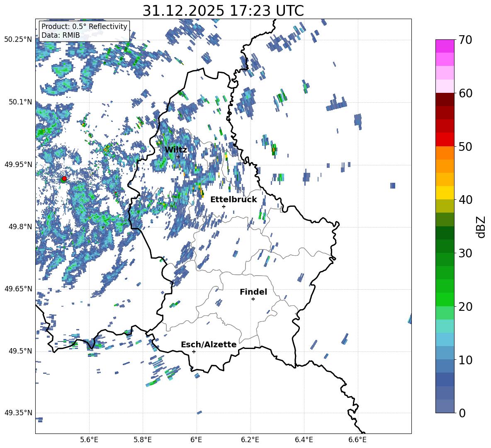
Task: Select the Wiltz city label
Action: point(176,150)
